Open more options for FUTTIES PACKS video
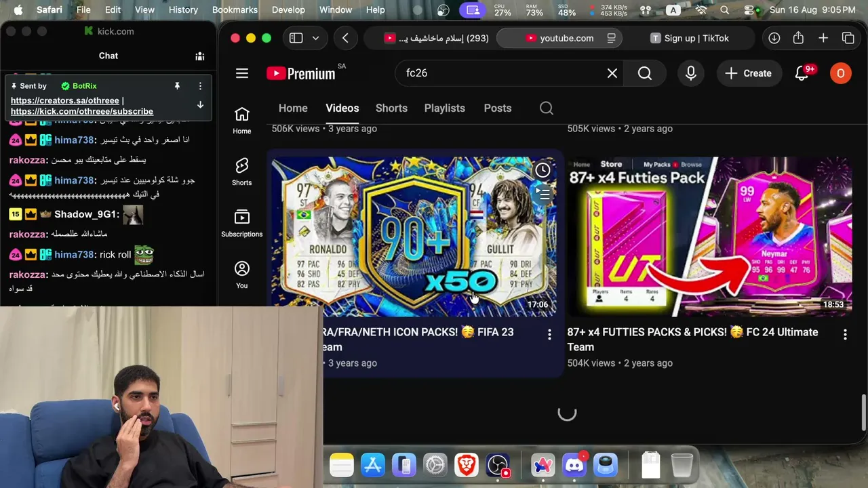The width and height of the screenshot is (868, 488). coord(845,334)
